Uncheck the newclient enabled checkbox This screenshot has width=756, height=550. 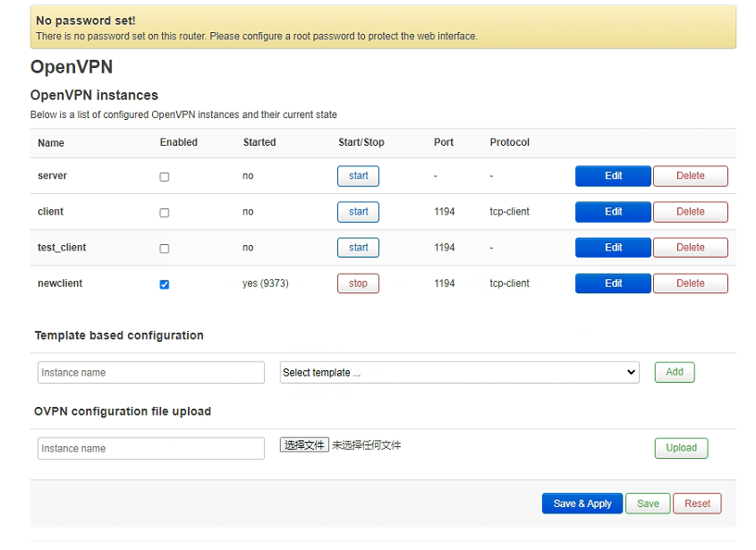click(164, 284)
